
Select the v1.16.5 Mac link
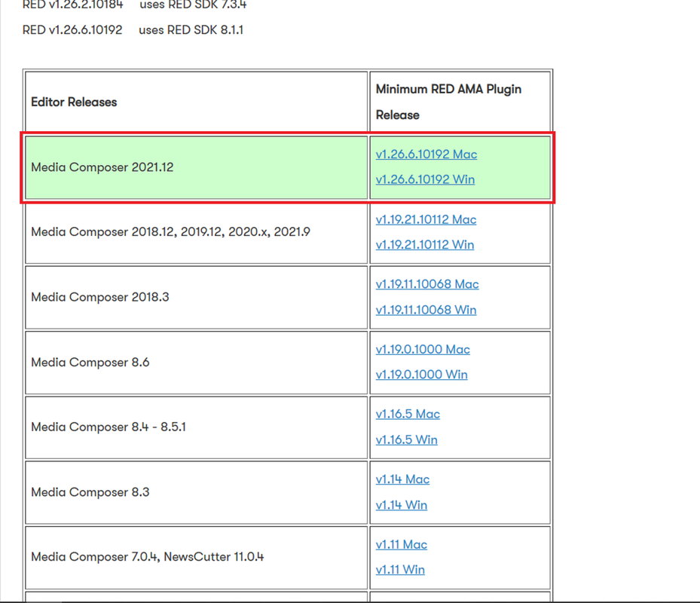click(408, 414)
